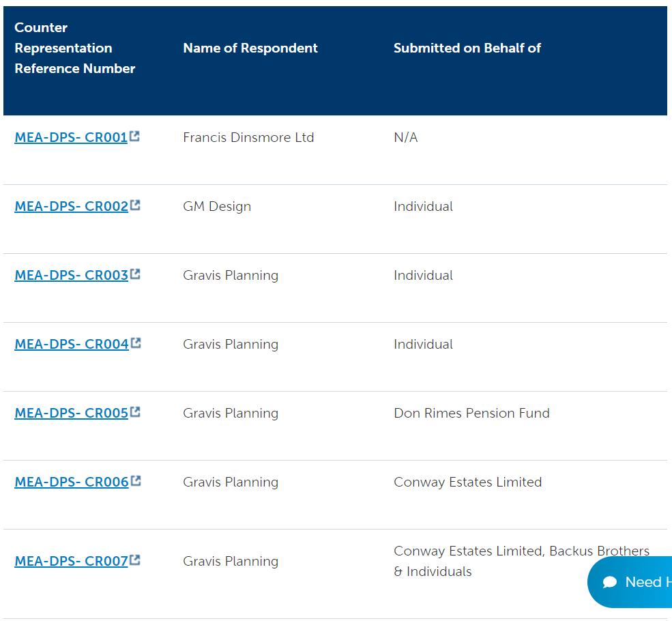The image size is (672, 621).
Task: Click Individual in the CR004 row
Action: coord(424,344)
